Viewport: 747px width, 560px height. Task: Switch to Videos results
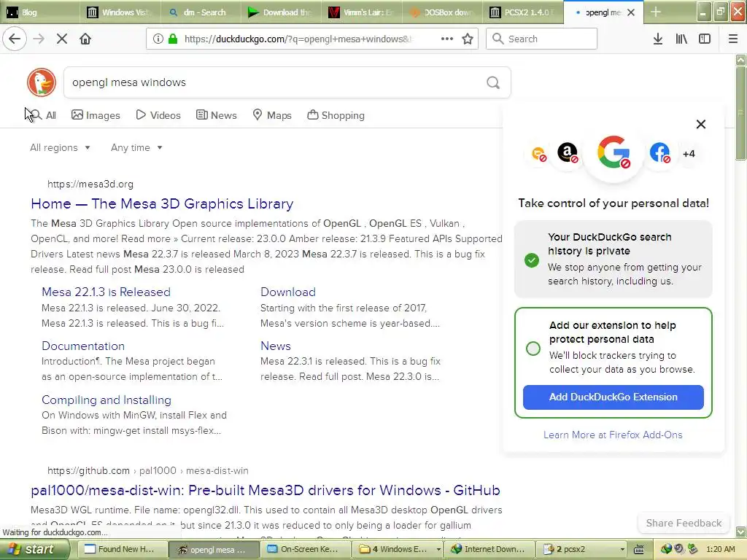158,115
